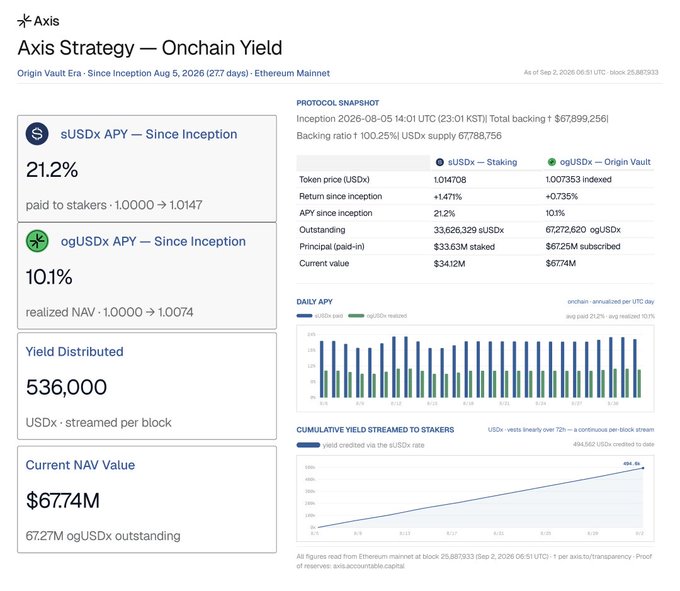
Task: Click the '494,562 USDx credited to date' note
Action: pos(614,444)
